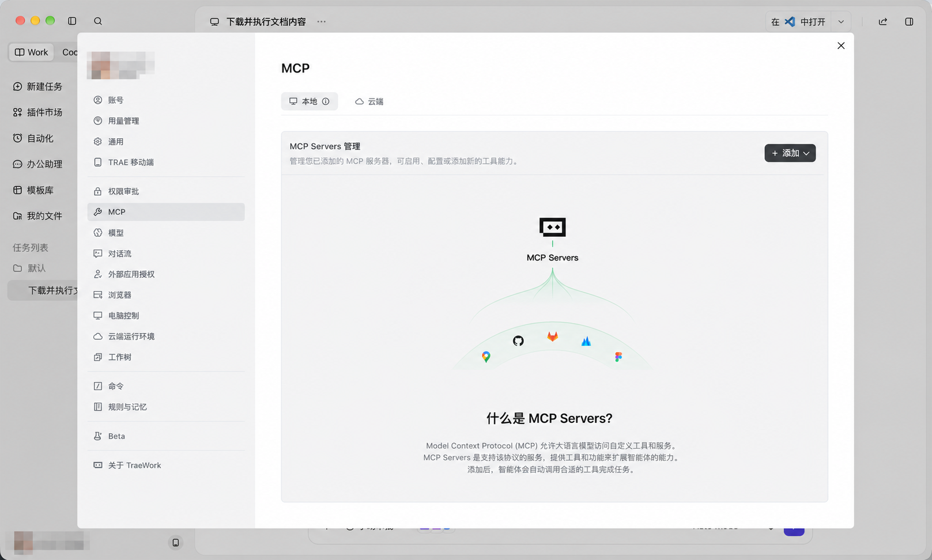
Task: Toggle the sidebar panel icon
Action: point(72,21)
